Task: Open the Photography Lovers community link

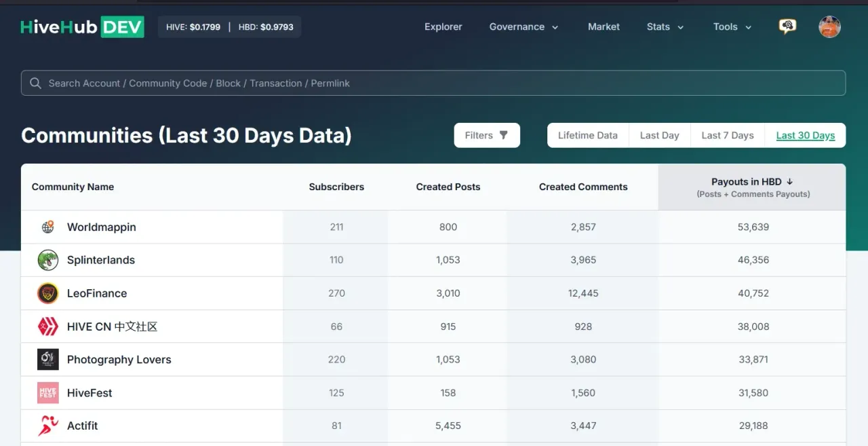Action: click(119, 360)
